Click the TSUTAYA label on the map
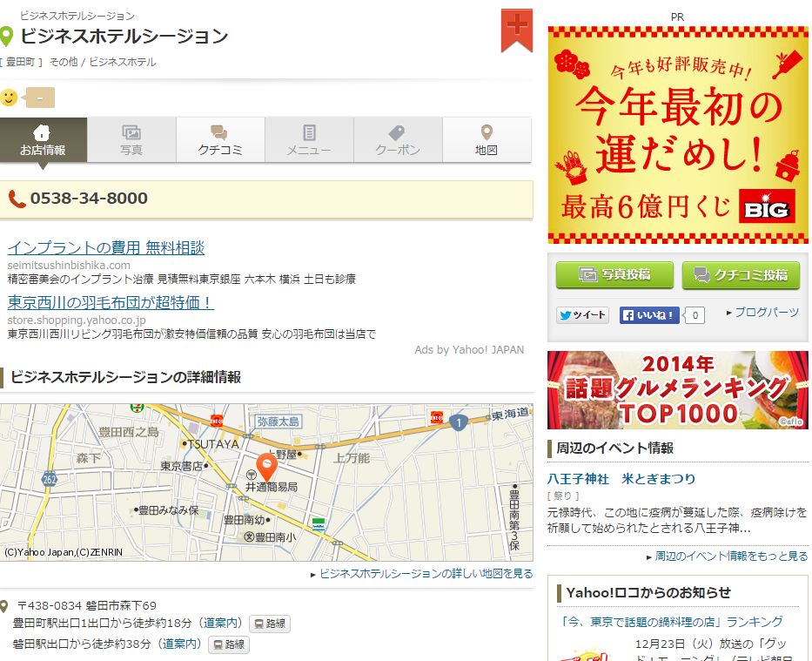This screenshot has width=812, height=661. click(x=213, y=444)
